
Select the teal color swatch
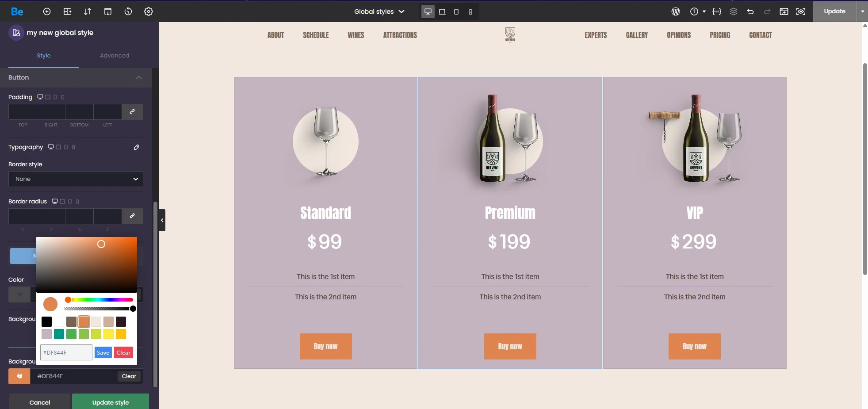[x=59, y=334]
